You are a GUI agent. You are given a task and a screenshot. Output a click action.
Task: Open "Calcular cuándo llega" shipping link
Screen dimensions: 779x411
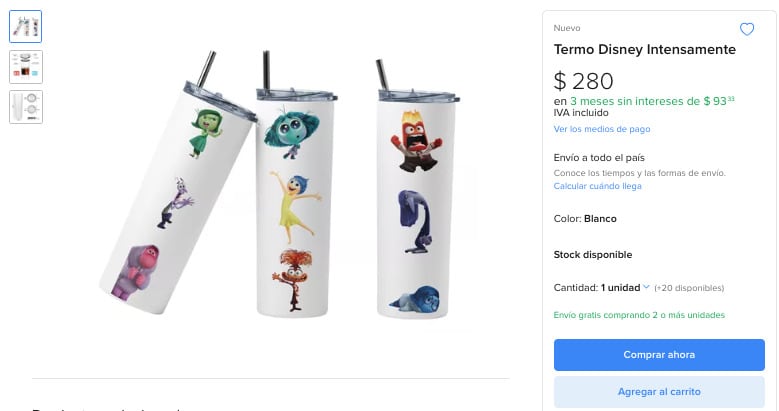click(x=598, y=186)
